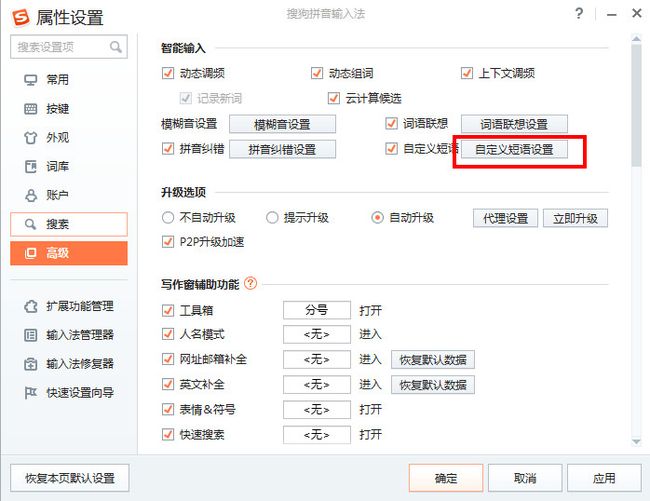Uncheck 自定义短语 checkbox
This screenshot has width=650, height=501.
coord(391,148)
